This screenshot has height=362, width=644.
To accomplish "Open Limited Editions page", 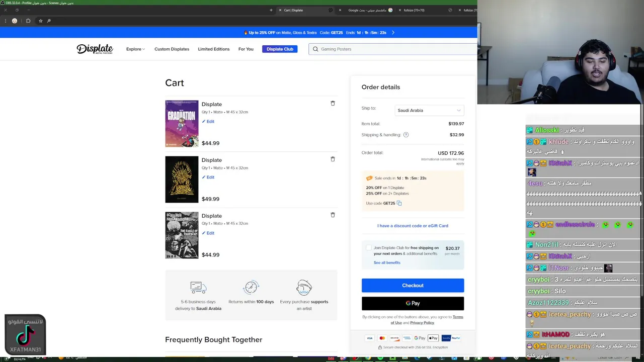I will 213,49.
